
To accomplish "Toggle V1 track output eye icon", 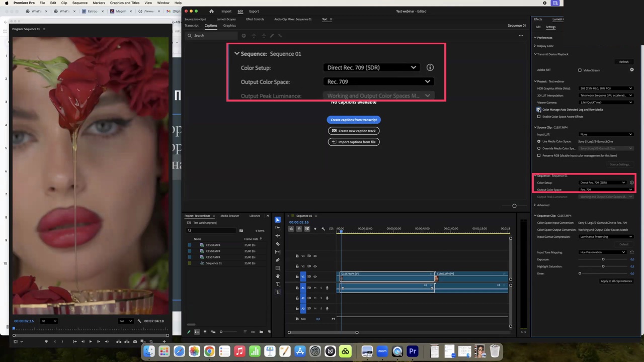I will pos(315,277).
